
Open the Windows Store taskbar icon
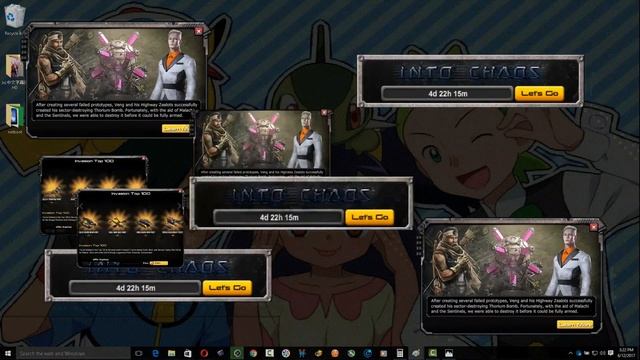pyautogui.click(x=188, y=353)
